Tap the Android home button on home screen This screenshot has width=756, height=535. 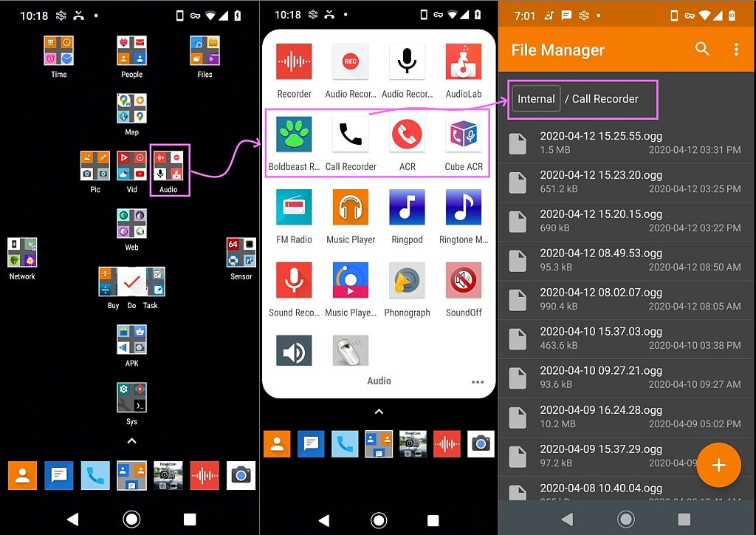131,519
